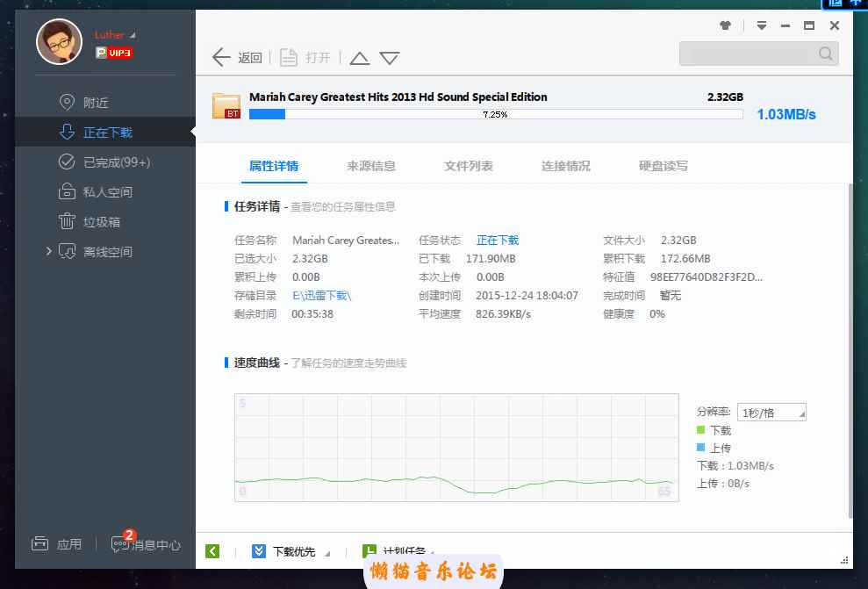Viewport: 868px width, 589px height.
Task: Select 正在下载 in the sidebar
Action: 105,133
